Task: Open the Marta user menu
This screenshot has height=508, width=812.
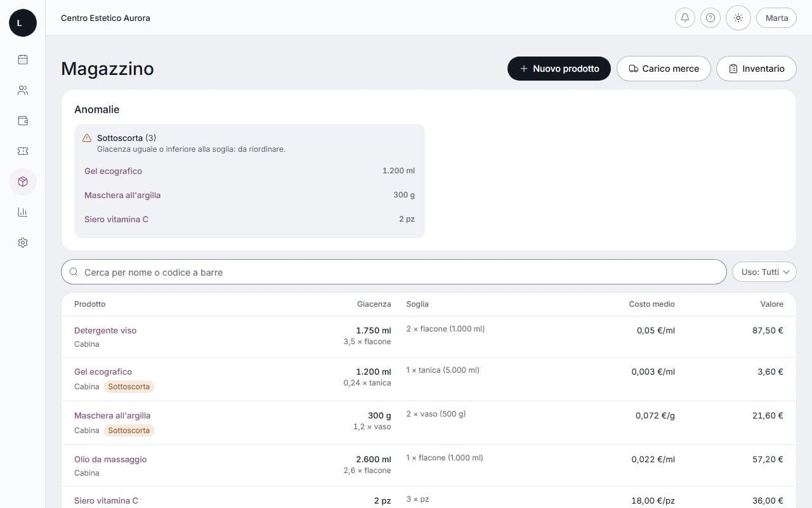Action: coord(776,18)
